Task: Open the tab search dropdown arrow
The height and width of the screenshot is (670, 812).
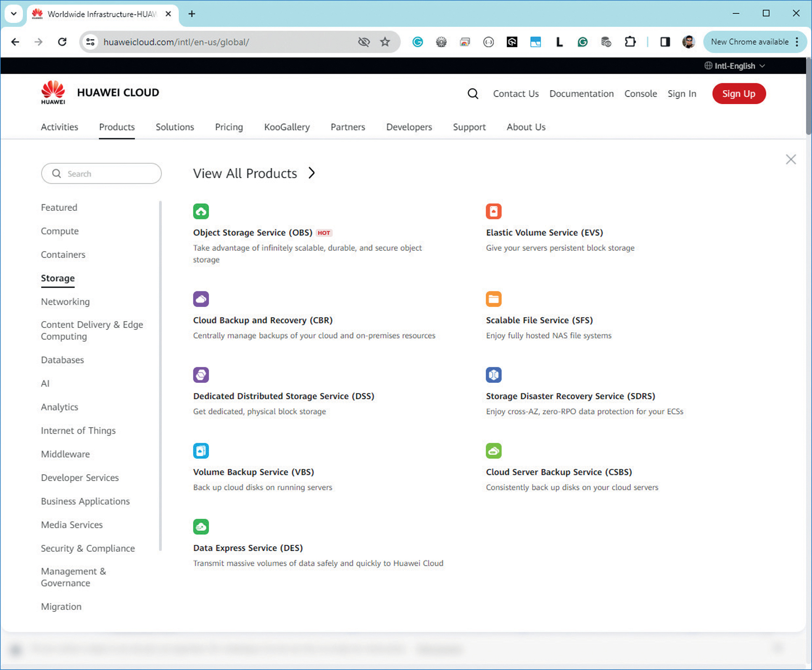Action: click(14, 14)
